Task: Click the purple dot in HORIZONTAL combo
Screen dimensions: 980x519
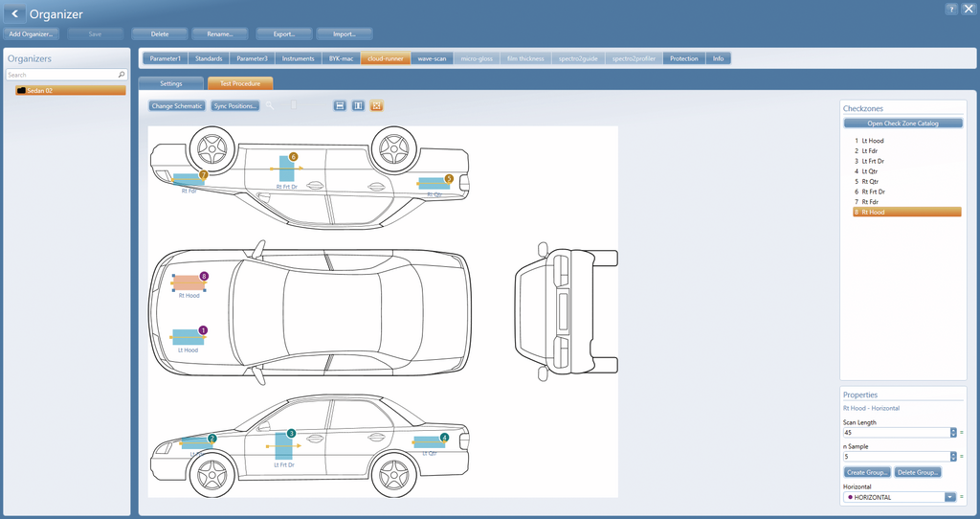Action: [850, 497]
